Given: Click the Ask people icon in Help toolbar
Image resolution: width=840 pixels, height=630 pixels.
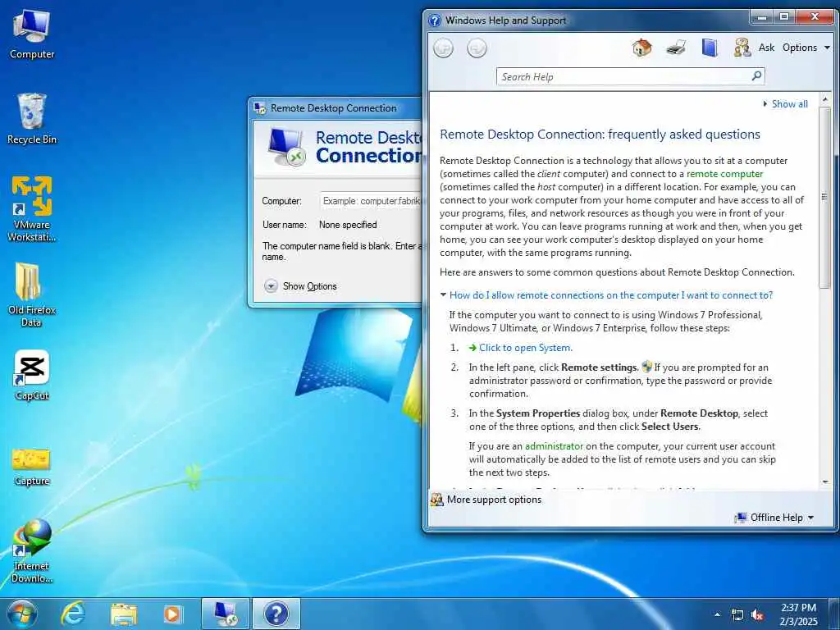Looking at the screenshot, I should tap(742, 48).
